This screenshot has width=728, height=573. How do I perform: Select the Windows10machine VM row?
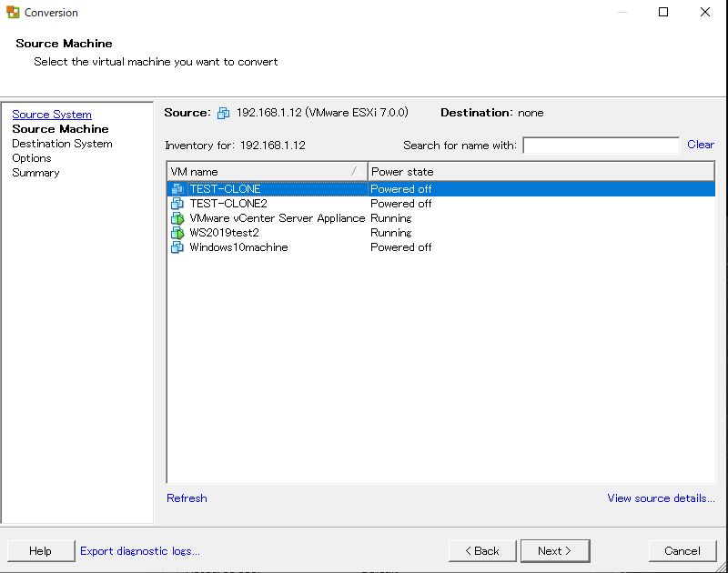[x=440, y=246]
